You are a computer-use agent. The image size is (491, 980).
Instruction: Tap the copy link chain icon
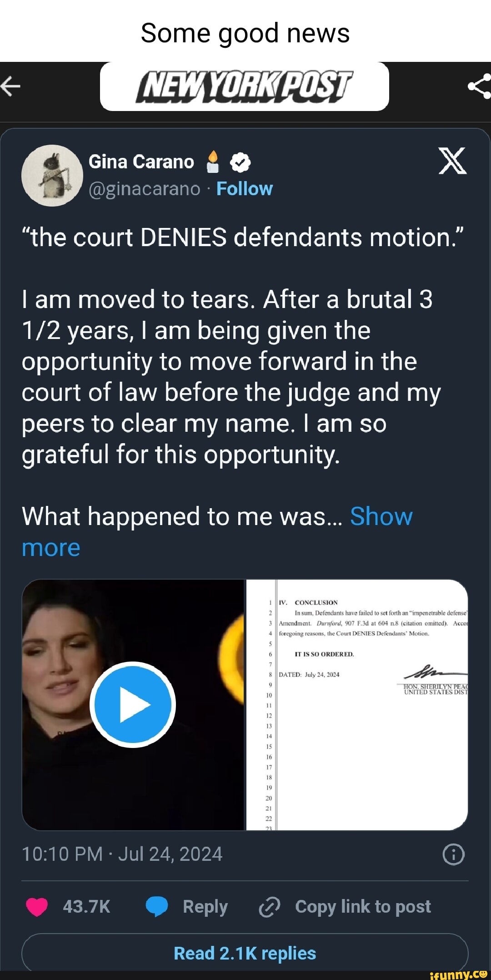[269, 907]
